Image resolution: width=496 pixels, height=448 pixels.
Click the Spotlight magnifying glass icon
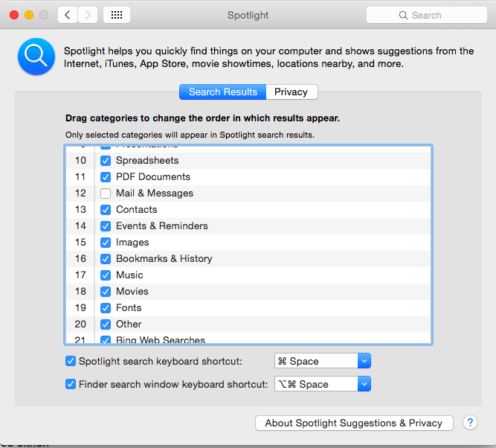click(x=36, y=57)
